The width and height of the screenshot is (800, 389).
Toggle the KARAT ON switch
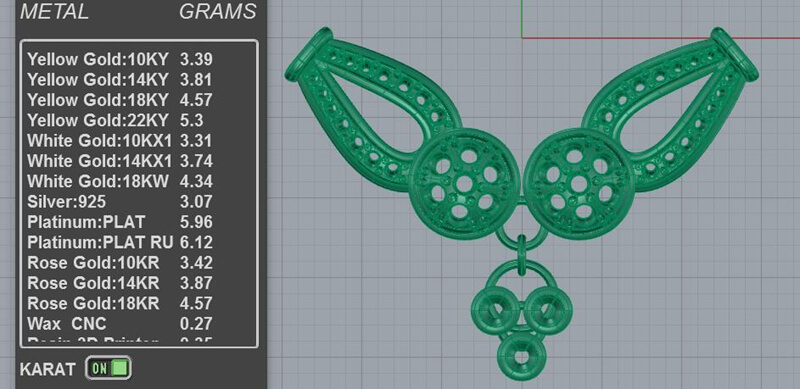[108, 368]
